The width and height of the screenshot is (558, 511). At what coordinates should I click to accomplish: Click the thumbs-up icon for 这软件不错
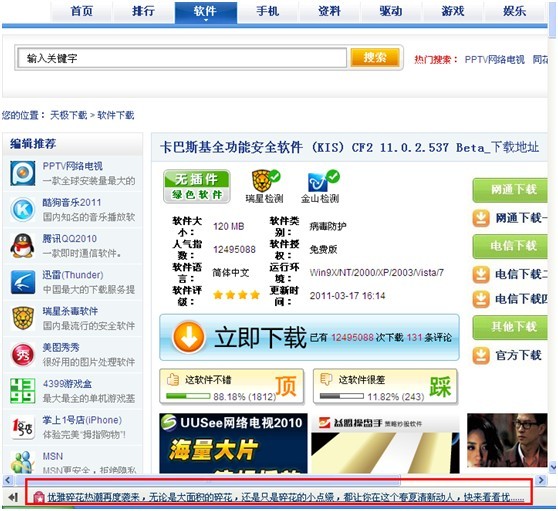173,380
